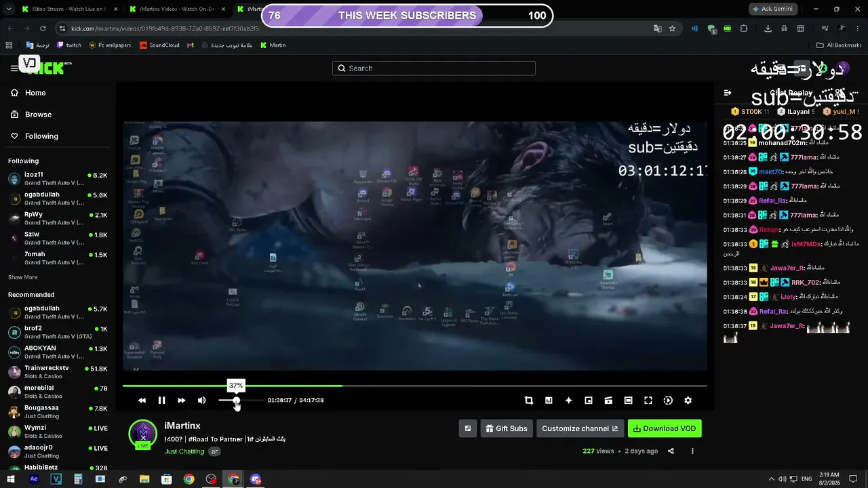Adjust the volume slider knob

click(x=236, y=401)
